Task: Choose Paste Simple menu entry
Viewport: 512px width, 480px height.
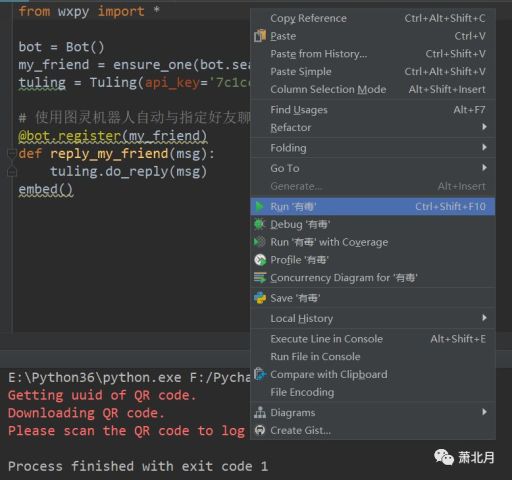Action: coord(373,72)
